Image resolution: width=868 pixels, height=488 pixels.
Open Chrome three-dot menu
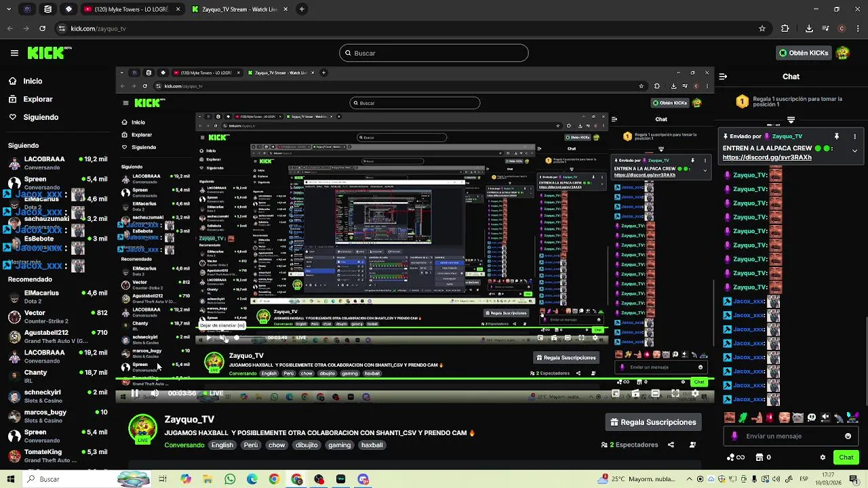click(x=858, y=28)
